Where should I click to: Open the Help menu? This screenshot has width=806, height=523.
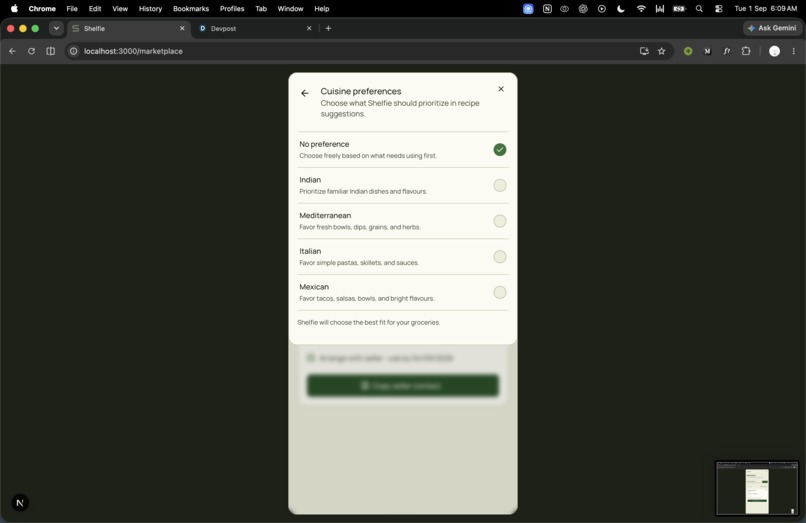coord(322,9)
